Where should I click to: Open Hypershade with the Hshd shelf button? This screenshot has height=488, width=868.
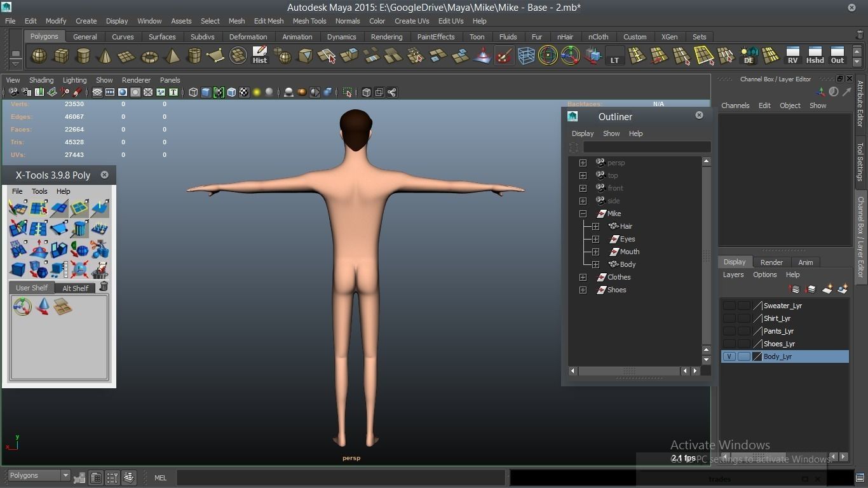tap(815, 56)
